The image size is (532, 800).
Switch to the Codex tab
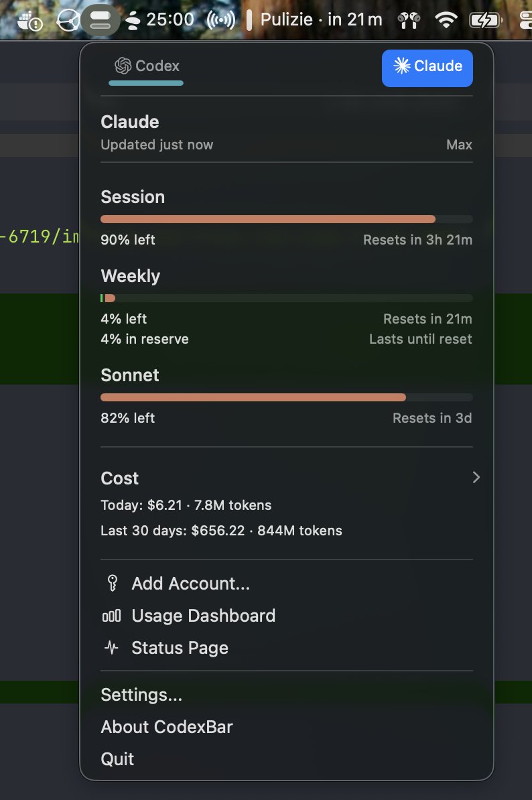(146, 66)
